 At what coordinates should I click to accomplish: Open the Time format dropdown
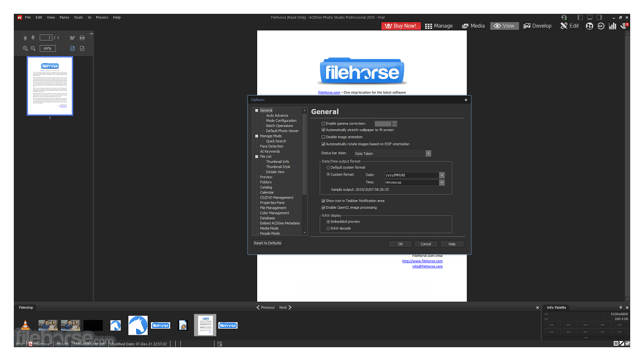pos(442,183)
